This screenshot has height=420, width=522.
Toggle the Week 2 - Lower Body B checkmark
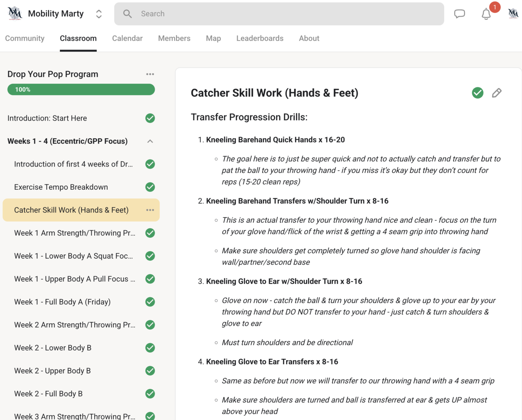(150, 348)
